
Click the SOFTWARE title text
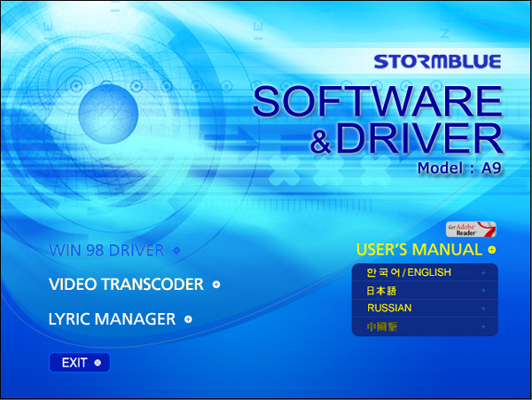pos(378,101)
